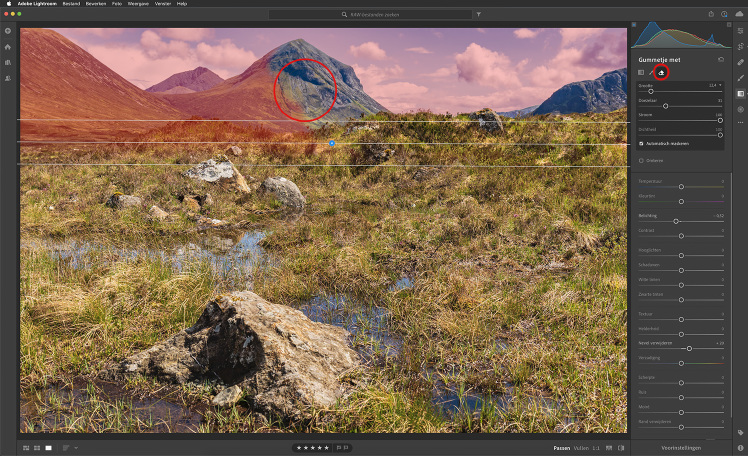Select the Linear Gradient tool

[x=740, y=94]
